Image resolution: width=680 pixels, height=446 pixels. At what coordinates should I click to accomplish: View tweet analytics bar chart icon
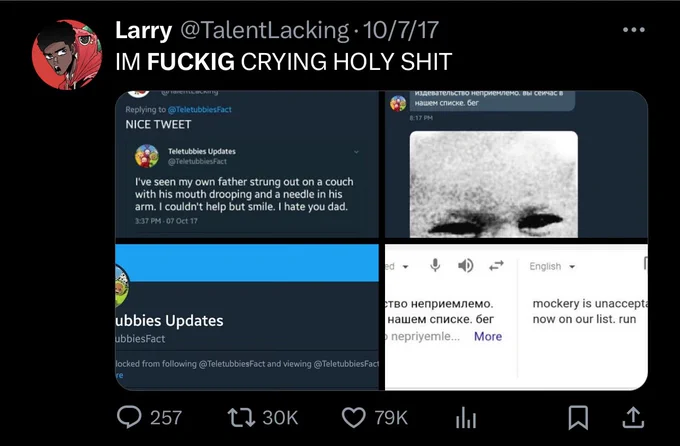(x=466, y=417)
